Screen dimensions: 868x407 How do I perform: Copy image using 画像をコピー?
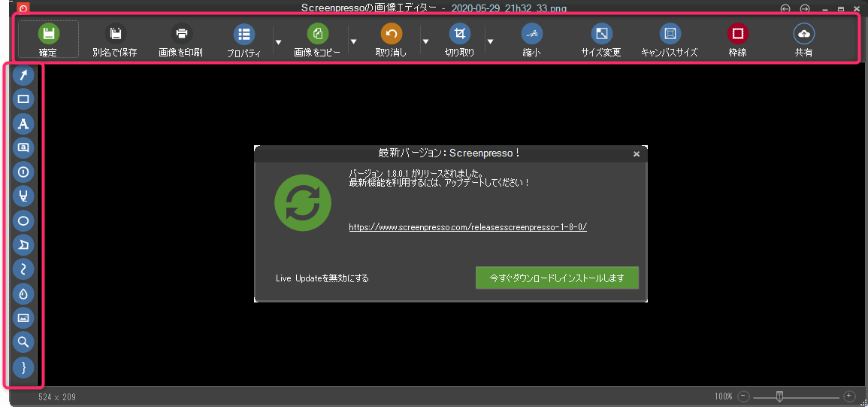coord(317,40)
